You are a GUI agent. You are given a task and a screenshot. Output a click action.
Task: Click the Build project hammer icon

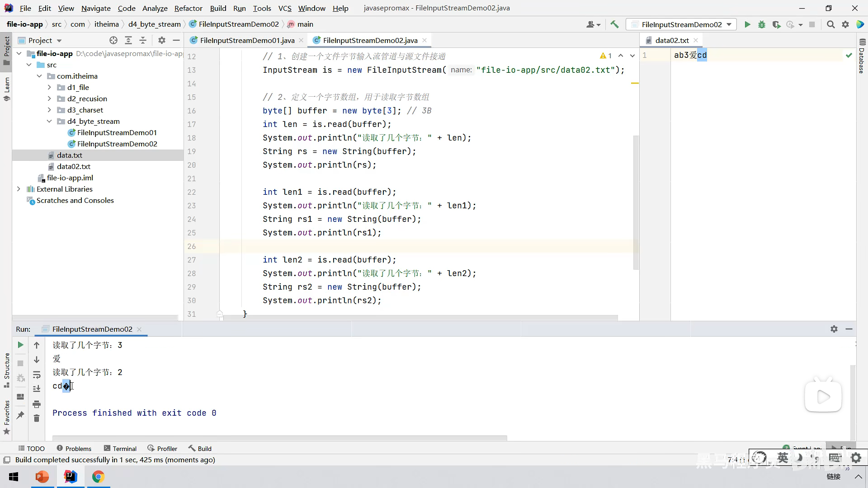[x=614, y=24]
